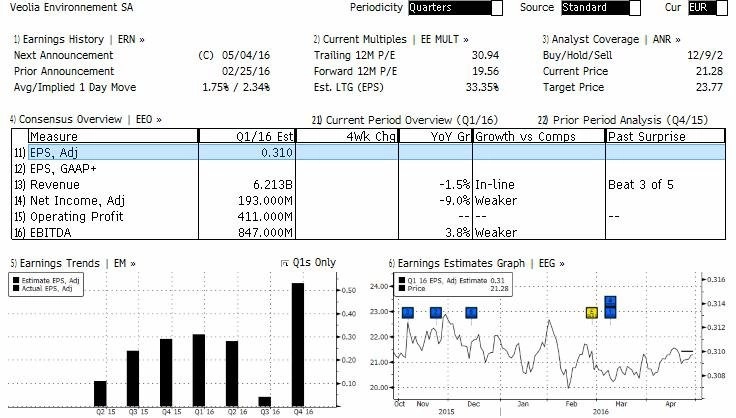Click the Net Income YoY growth -9.0%
Screen dimensions: 736x418
click(455, 200)
